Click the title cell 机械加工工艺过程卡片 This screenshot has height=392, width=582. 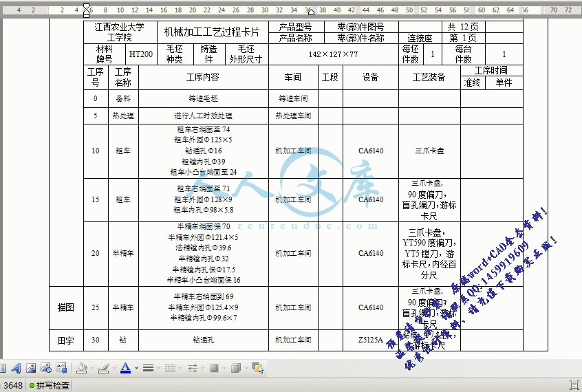tap(212, 32)
